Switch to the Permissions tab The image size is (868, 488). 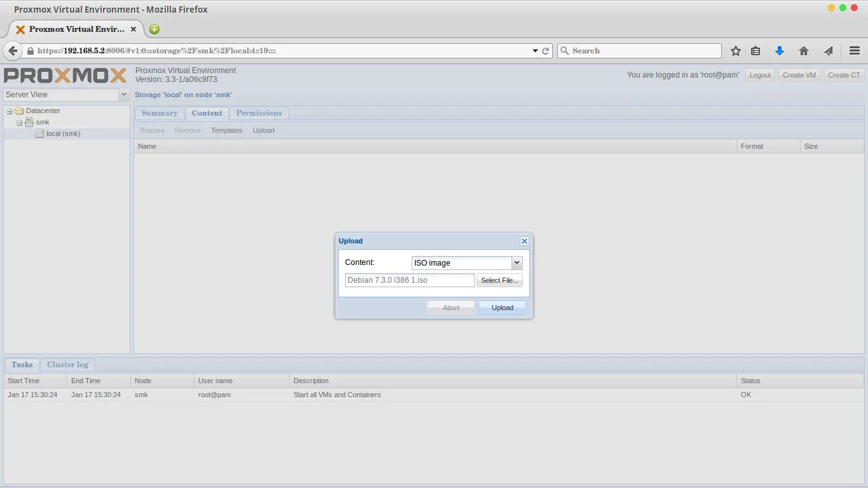tap(259, 113)
